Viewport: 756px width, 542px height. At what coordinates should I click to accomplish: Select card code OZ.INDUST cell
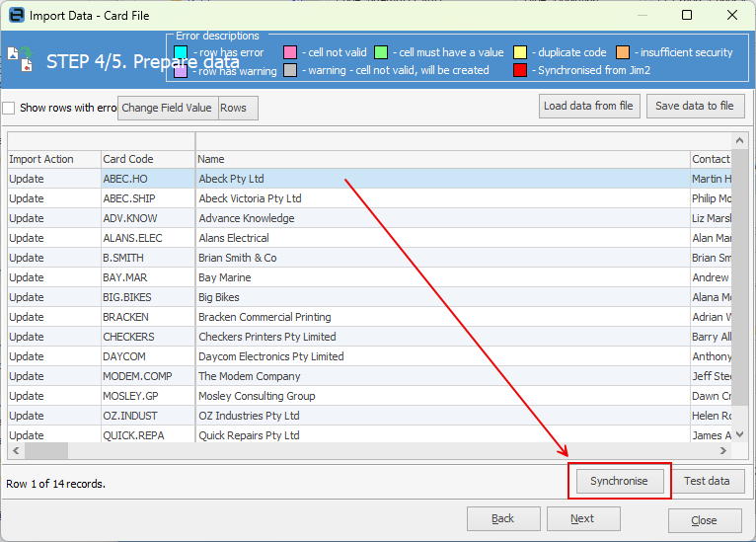tap(147, 417)
